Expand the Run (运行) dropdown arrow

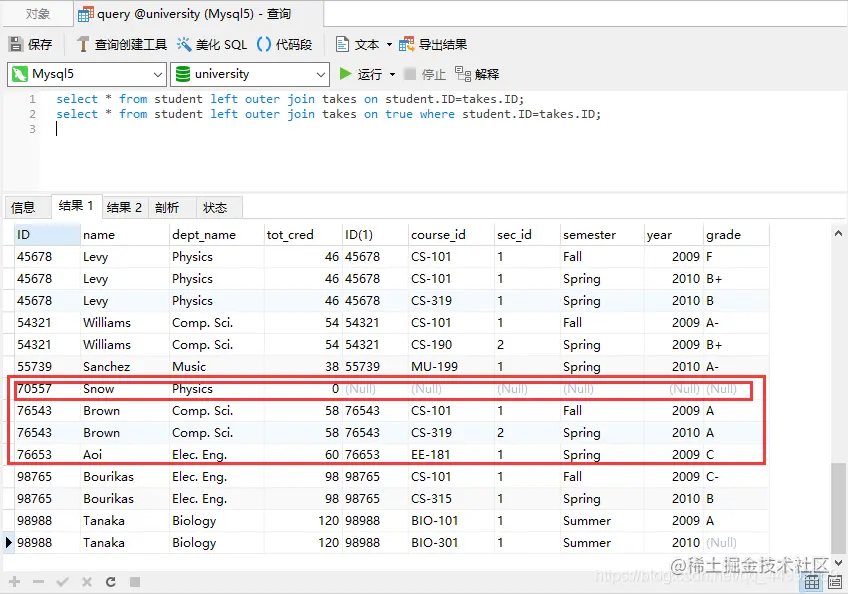(x=392, y=74)
